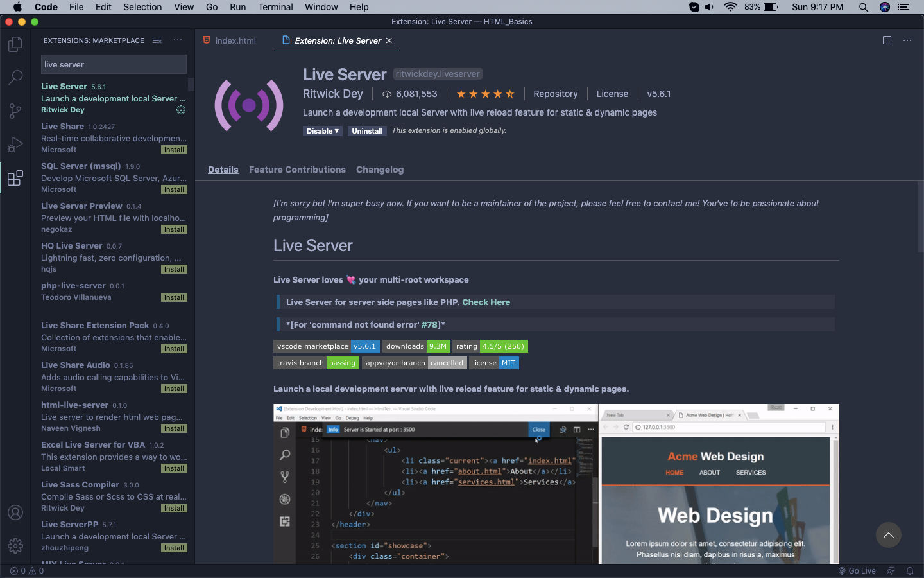Open the Source Control view
Viewport: 924px width, 578px height.
[15, 111]
